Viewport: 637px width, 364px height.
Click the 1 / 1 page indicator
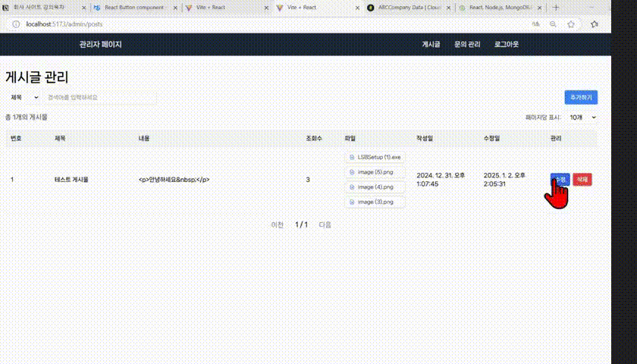coord(301,224)
